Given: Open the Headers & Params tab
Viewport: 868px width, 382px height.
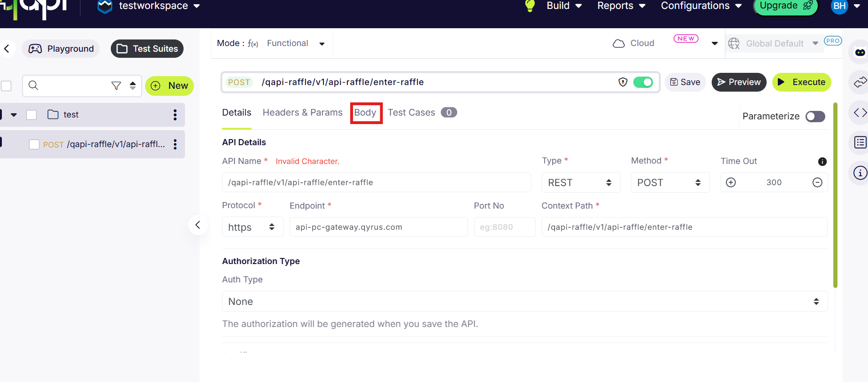Looking at the screenshot, I should point(302,113).
